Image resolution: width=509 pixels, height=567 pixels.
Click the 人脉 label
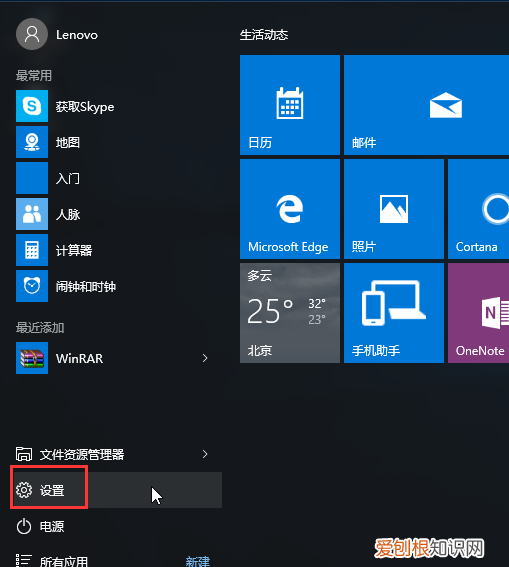click(x=68, y=214)
